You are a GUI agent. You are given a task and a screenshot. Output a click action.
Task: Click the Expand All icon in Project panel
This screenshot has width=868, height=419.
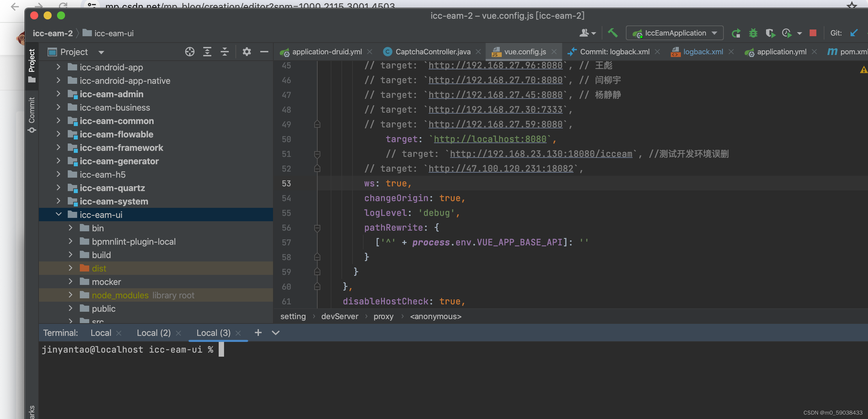[x=207, y=52]
